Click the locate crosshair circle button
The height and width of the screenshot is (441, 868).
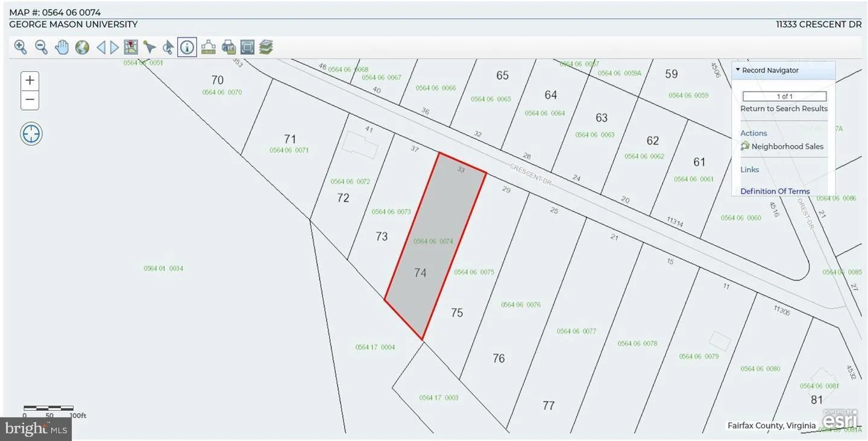point(31,134)
